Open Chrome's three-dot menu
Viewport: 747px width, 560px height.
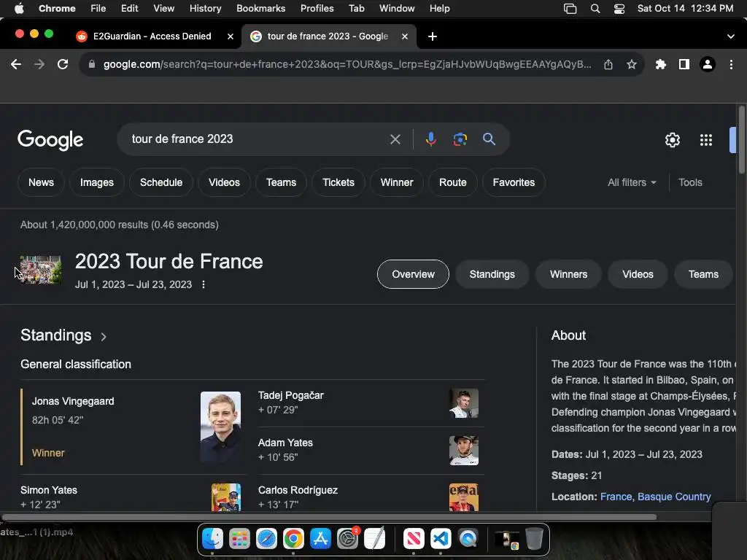[x=731, y=64]
